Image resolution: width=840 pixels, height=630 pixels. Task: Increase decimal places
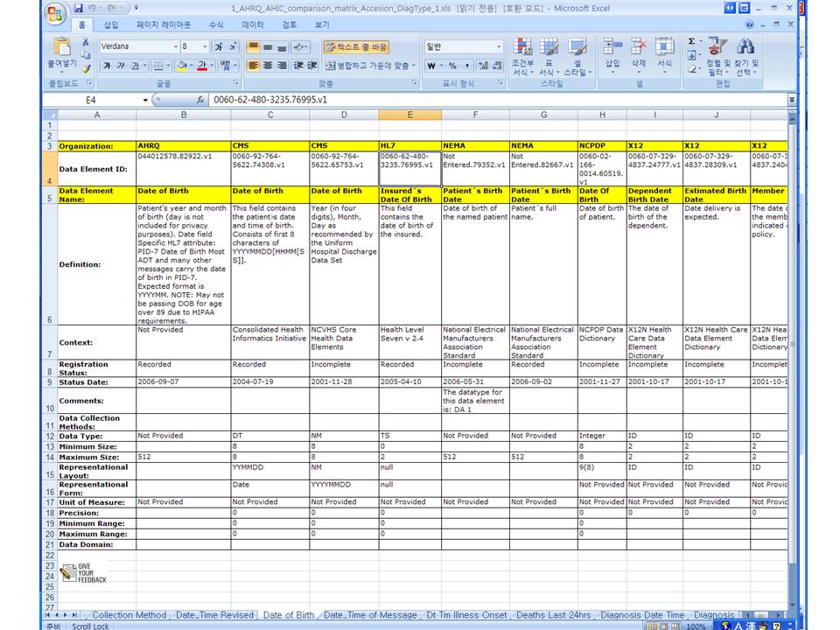tap(484, 66)
